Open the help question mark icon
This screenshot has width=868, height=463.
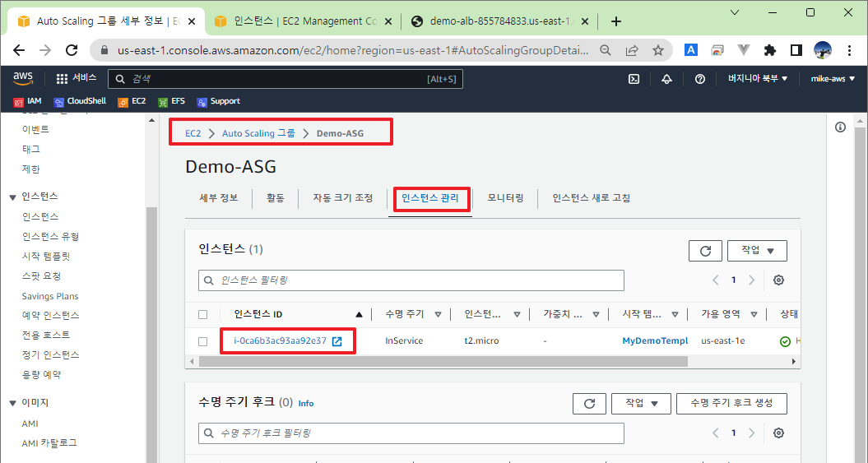click(x=699, y=79)
